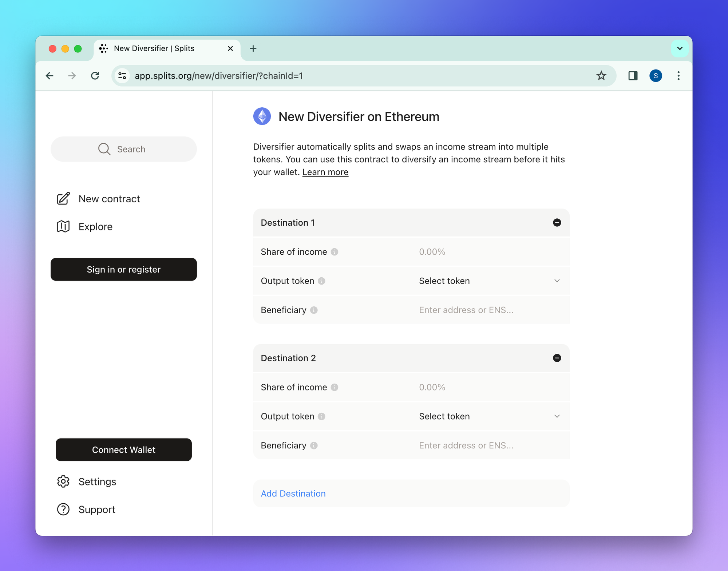
Task: Follow the Learn more link
Action: 325,172
